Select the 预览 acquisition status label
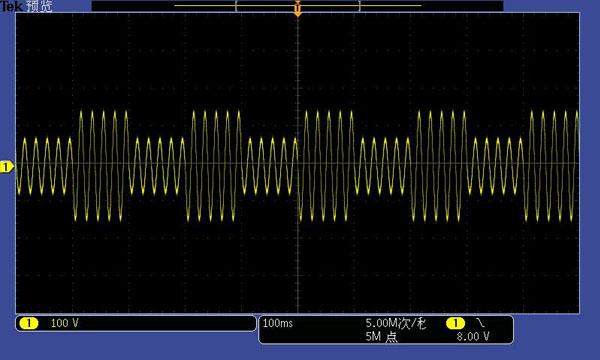Image resolution: width=600 pixels, height=360 pixels. tap(39, 5)
